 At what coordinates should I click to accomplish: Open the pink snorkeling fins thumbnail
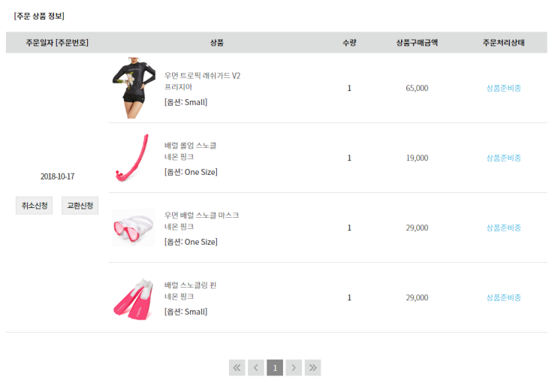133,297
